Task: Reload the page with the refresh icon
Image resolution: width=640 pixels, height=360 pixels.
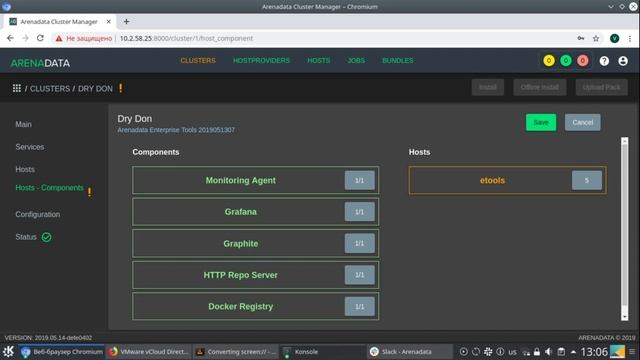Action: 40,38
